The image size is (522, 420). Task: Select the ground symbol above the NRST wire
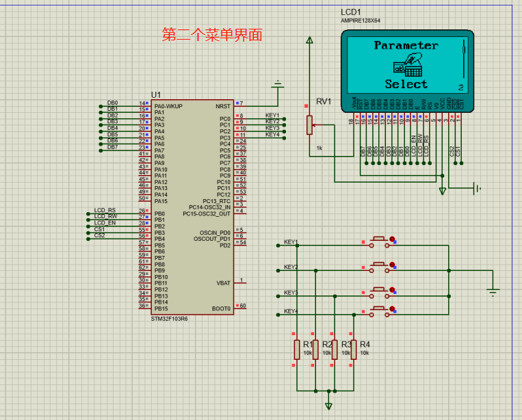pyautogui.click(x=278, y=85)
